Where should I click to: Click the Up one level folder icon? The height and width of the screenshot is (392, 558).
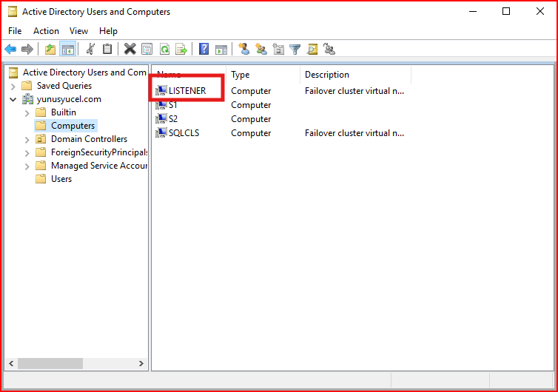pyautogui.click(x=50, y=49)
